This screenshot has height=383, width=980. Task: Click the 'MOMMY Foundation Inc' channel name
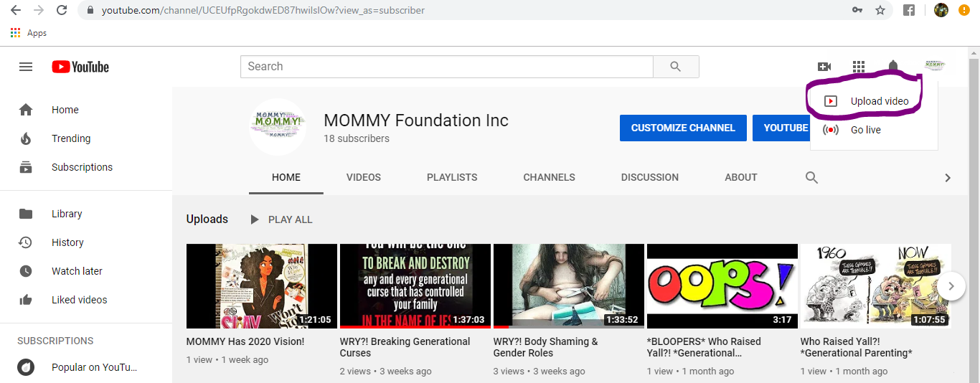coord(416,120)
